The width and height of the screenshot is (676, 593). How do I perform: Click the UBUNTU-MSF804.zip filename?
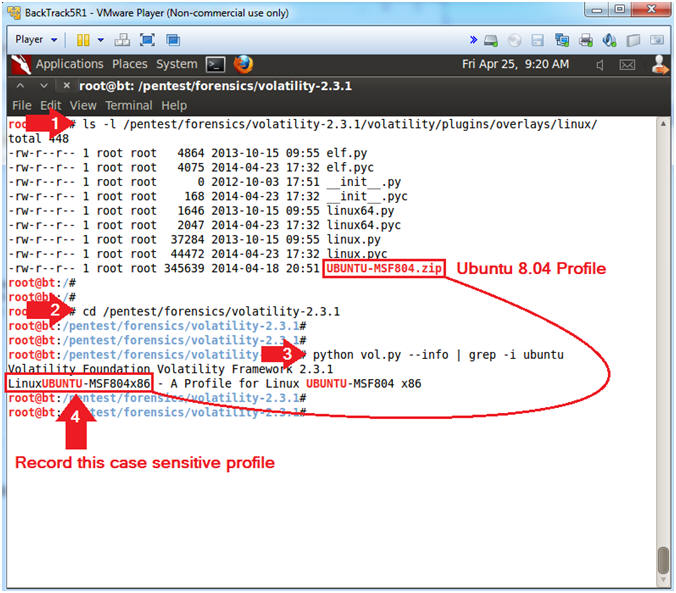384,269
